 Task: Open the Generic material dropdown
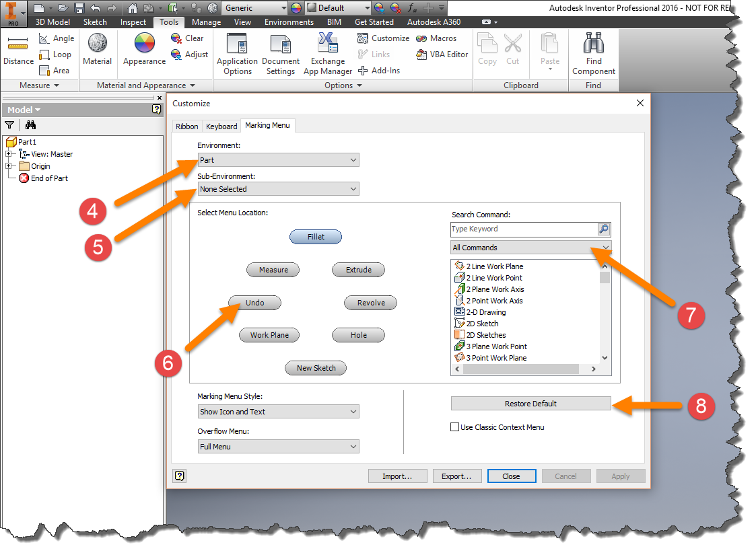[x=255, y=7]
